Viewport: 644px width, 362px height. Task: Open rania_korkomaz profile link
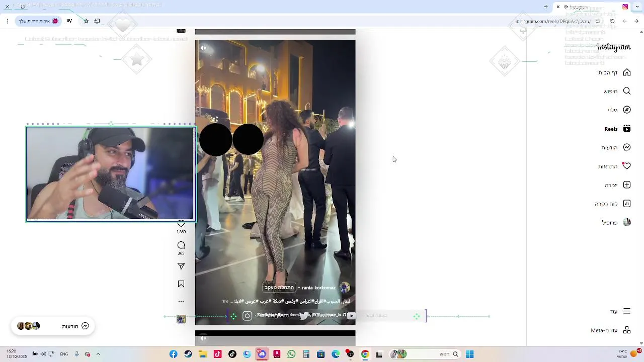[318, 288]
